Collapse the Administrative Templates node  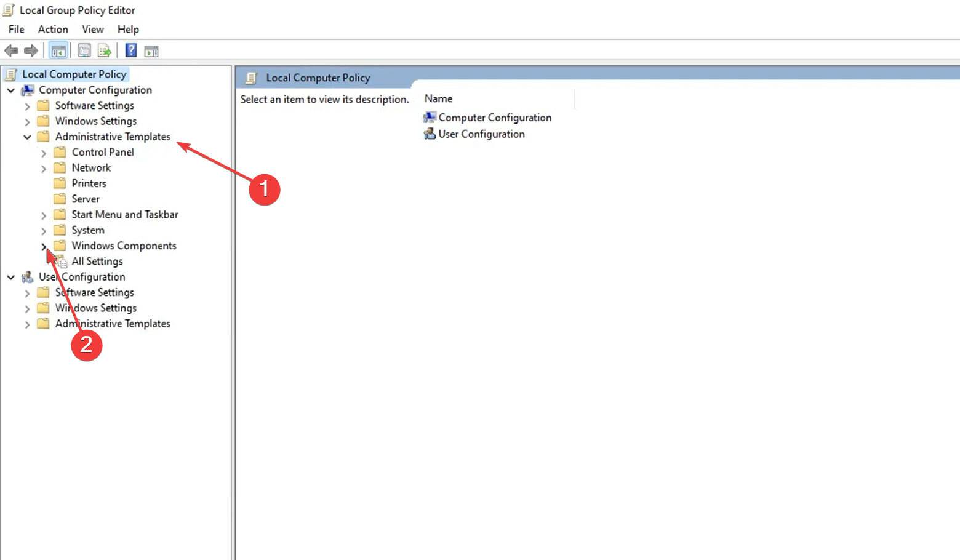point(27,137)
